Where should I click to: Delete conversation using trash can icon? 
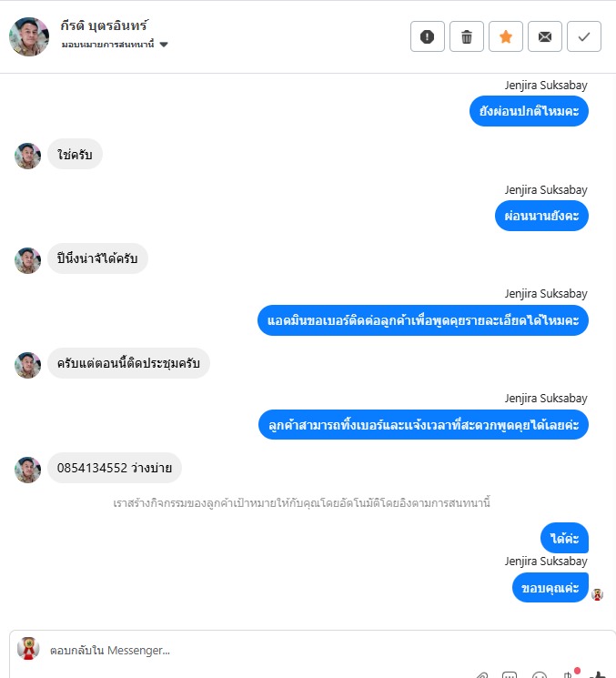coord(467,36)
